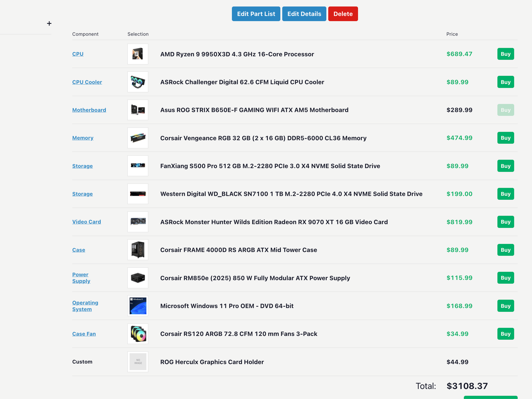Viewport: 532px width, 399px height.
Task: Click Storage link for Western Digital row
Action: coord(82,194)
